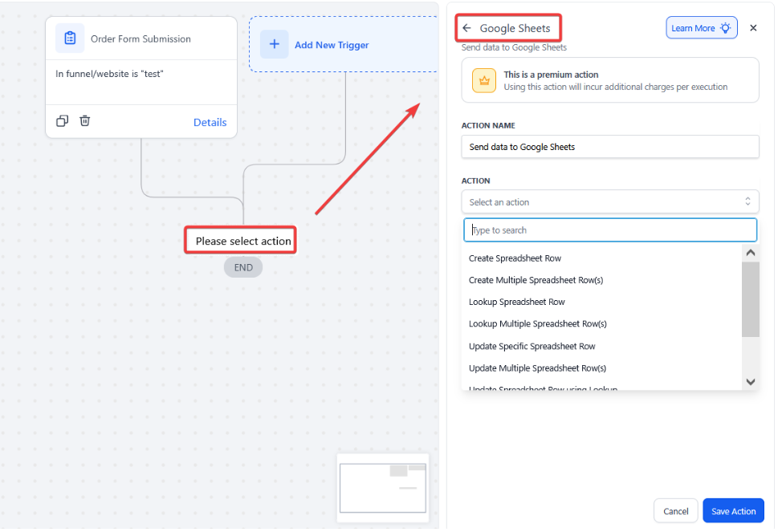This screenshot has height=532, width=782.
Task: Close the Google Sheets action panel
Action: (753, 28)
